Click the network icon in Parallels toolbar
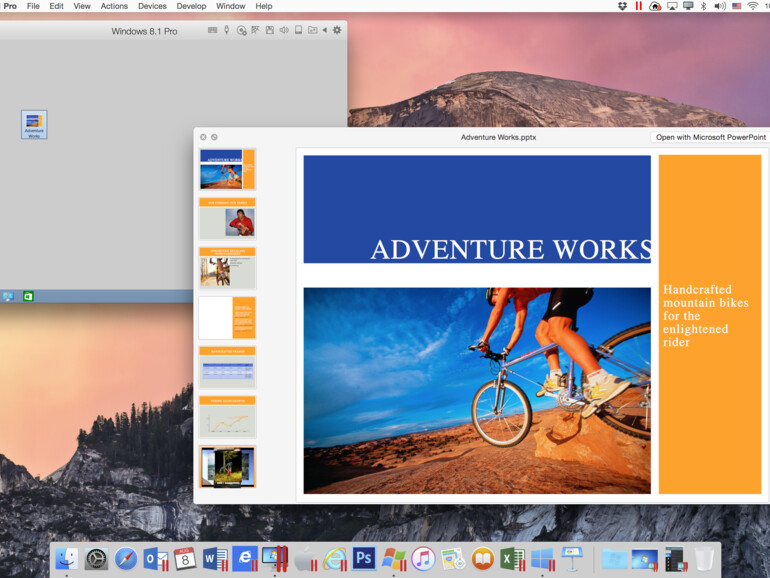The image size is (770, 578). (x=255, y=30)
